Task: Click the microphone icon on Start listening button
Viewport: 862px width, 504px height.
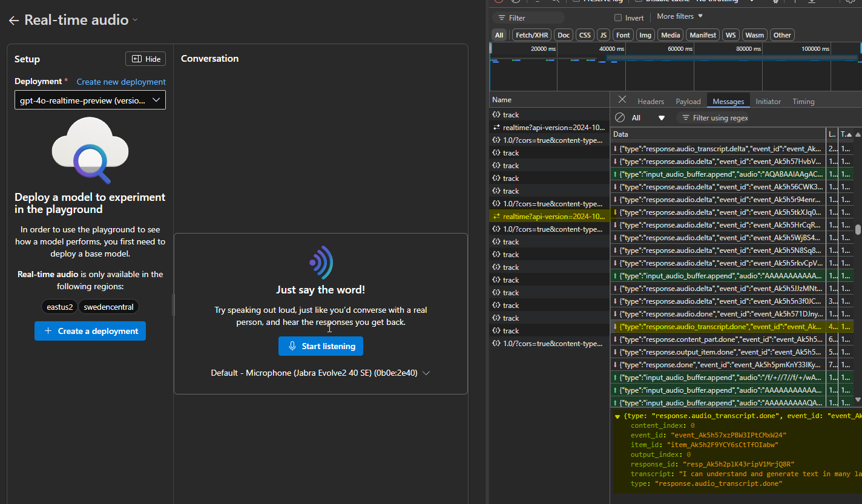Action: pyautogui.click(x=292, y=345)
